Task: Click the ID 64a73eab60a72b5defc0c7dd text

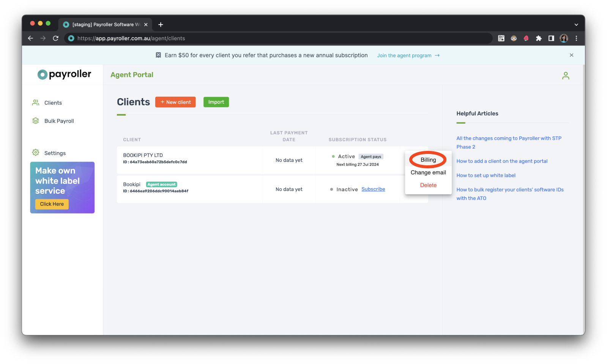Action: (155, 162)
